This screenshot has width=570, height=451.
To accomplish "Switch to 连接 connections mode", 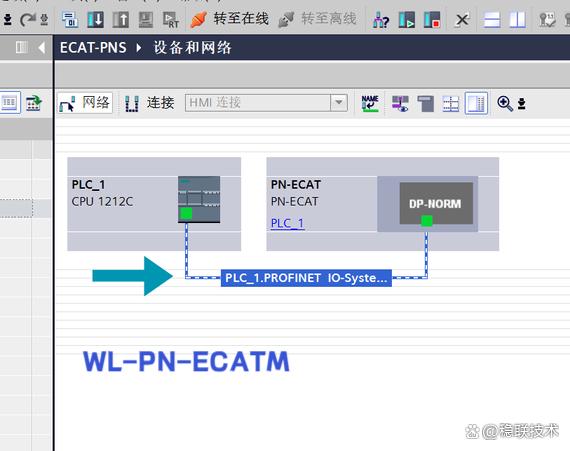I will tap(149, 103).
